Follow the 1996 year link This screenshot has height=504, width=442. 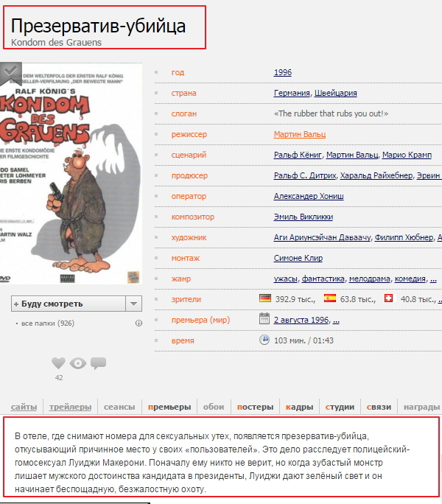[x=283, y=73]
